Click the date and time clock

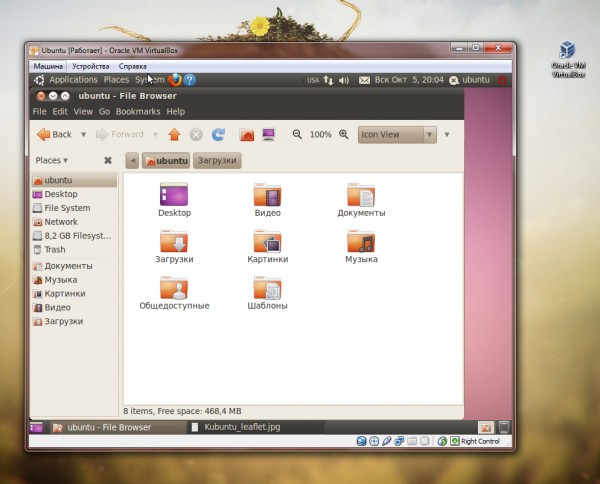[x=409, y=80]
